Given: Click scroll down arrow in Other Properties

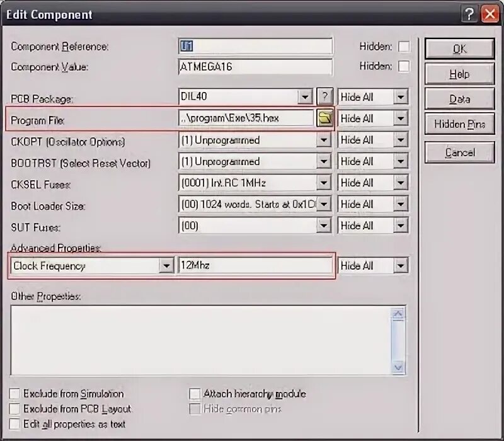Looking at the screenshot, I should pyautogui.click(x=398, y=367).
